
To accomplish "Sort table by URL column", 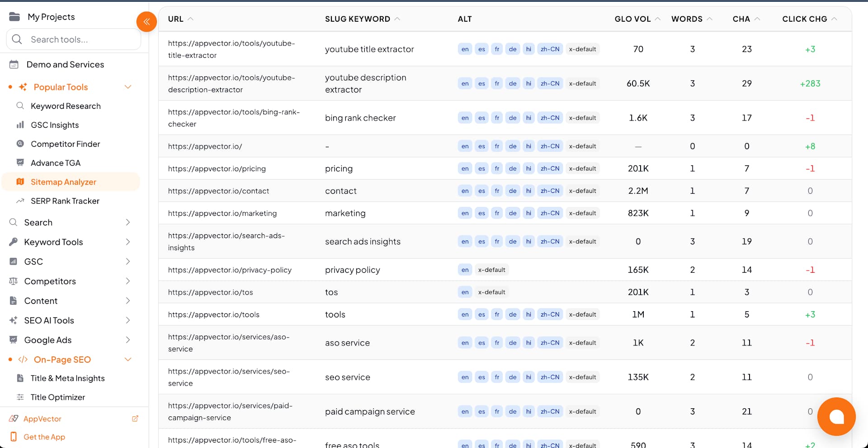I will [x=180, y=19].
